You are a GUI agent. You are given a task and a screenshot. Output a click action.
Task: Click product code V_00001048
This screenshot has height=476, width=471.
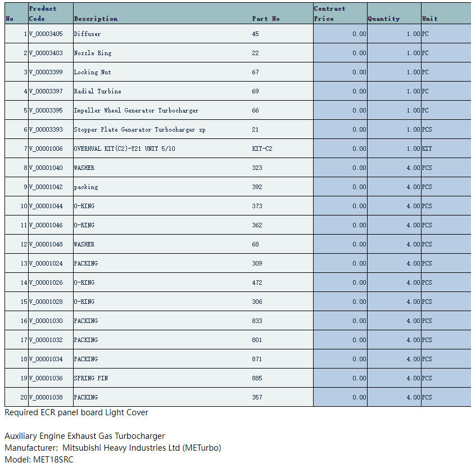46,244
